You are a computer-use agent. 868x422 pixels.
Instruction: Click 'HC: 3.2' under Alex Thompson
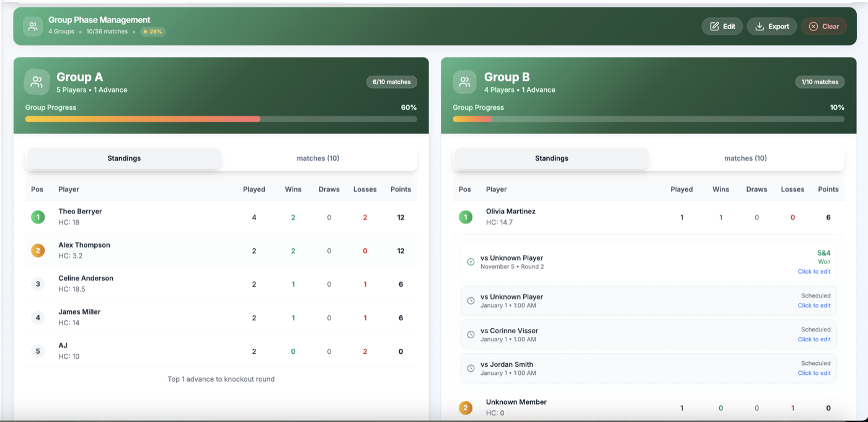pos(70,256)
